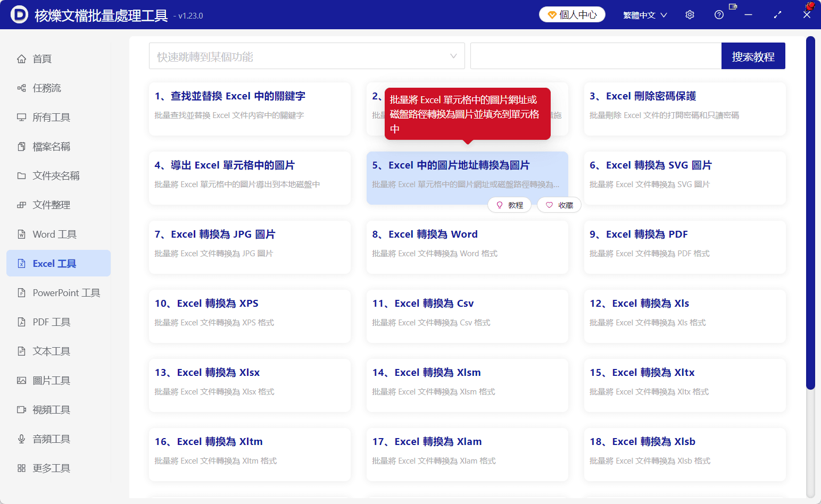Open 導出 Excel 單元格中的圖片 card
The image size is (821, 504).
click(x=250, y=178)
